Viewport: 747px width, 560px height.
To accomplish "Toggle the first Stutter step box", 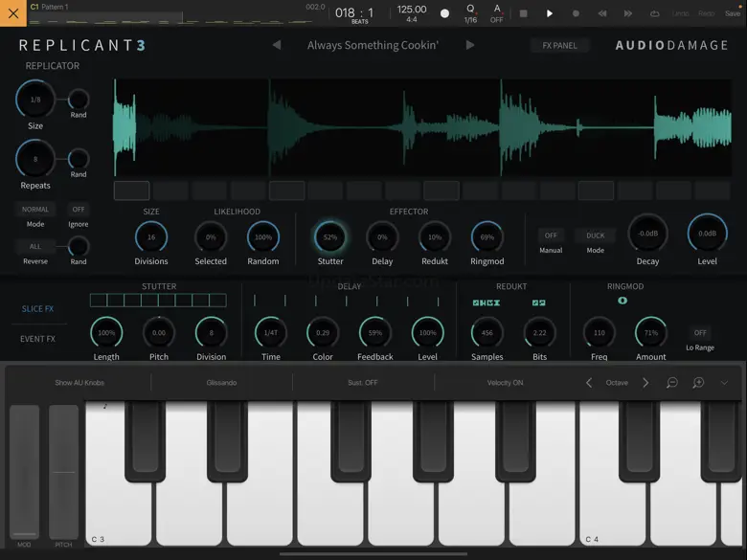I will [98, 300].
